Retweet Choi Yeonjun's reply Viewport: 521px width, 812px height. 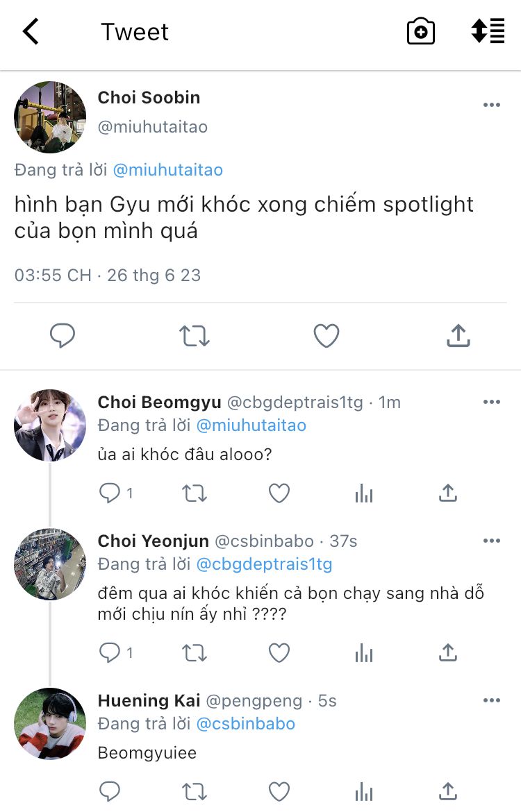pos(194,652)
